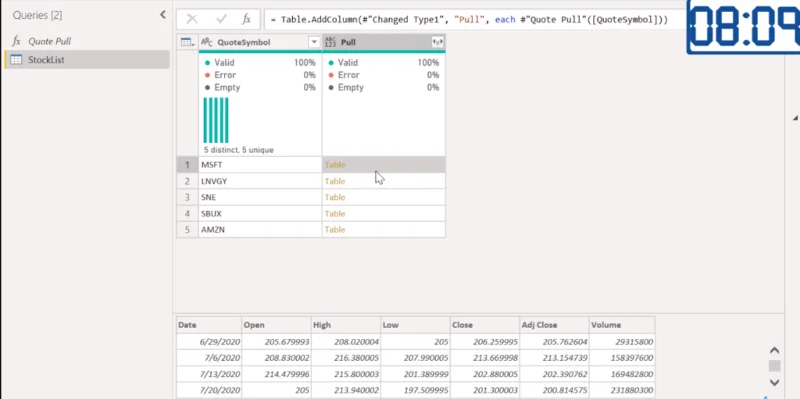Image resolution: width=800 pixels, height=399 pixels.
Task: Click the AMZN cell
Action: pyautogui.click(x=260, y=230)
